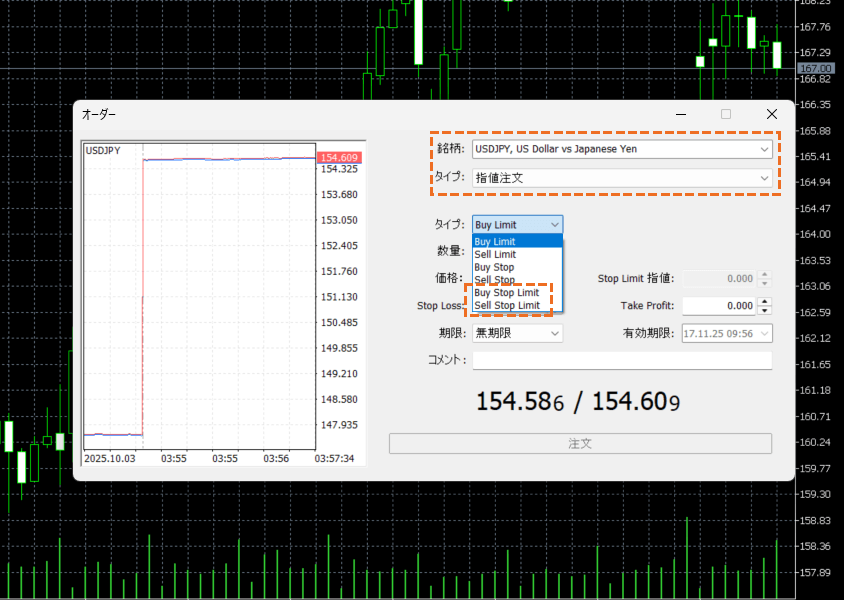Expand the 指値注文 type dropdown
The image size is (844, 600).
[x=622, y=178]
